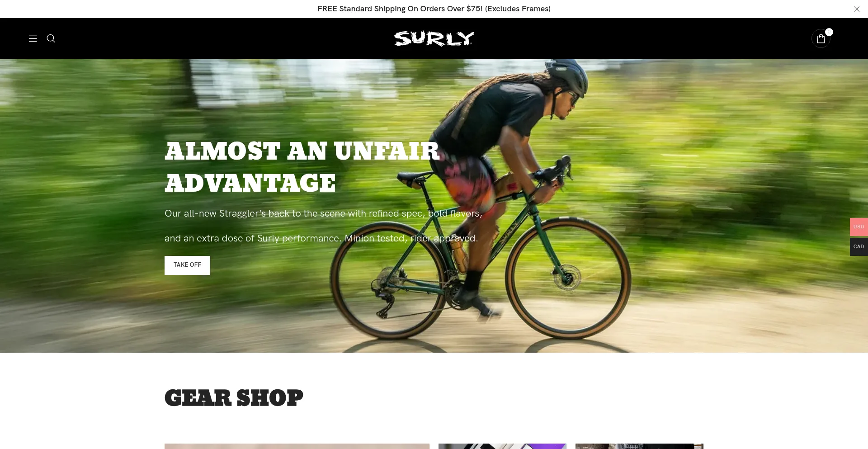This screenshot has height=449, width=868.
Task: Open the rightmost Gear Shop tile
Action: tap(639, 446)
